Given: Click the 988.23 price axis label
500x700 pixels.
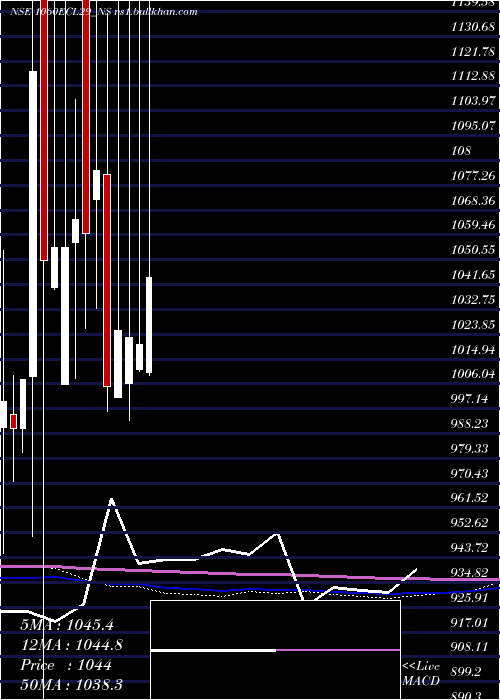Looking at the screenshot, I should [x=470, y=423].
